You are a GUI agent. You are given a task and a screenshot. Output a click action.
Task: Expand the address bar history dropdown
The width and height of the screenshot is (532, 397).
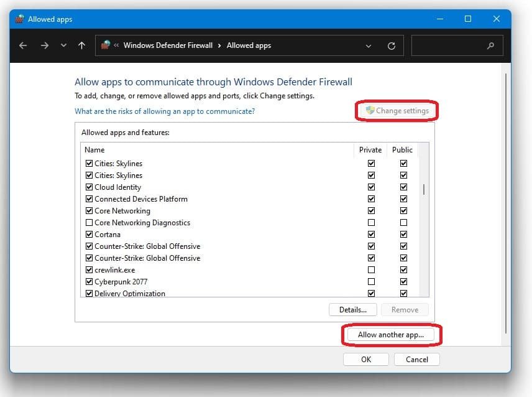click(369, 46)
